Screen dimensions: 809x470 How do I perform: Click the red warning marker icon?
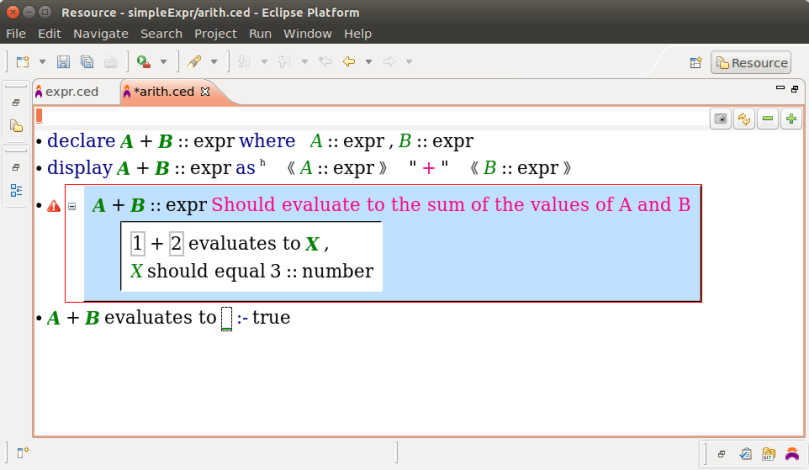click(54, 205)
